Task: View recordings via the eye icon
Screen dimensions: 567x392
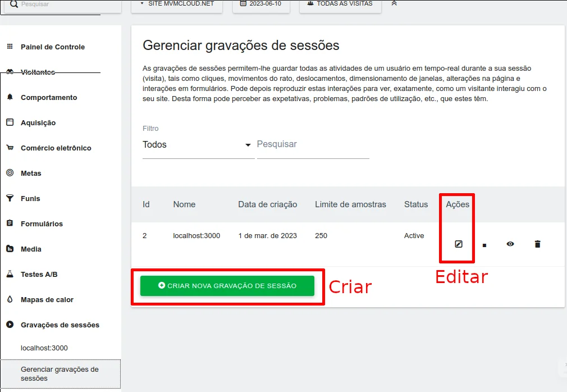Action: (510, 244)
